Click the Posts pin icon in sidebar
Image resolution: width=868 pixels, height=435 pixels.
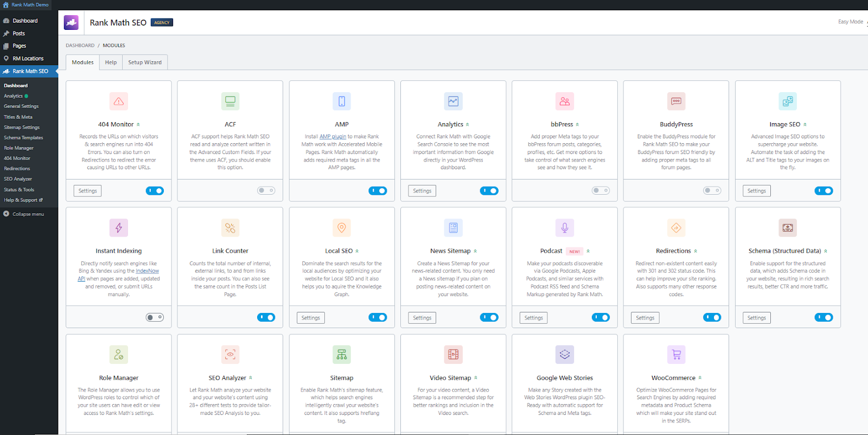click(x=7, y=34)
